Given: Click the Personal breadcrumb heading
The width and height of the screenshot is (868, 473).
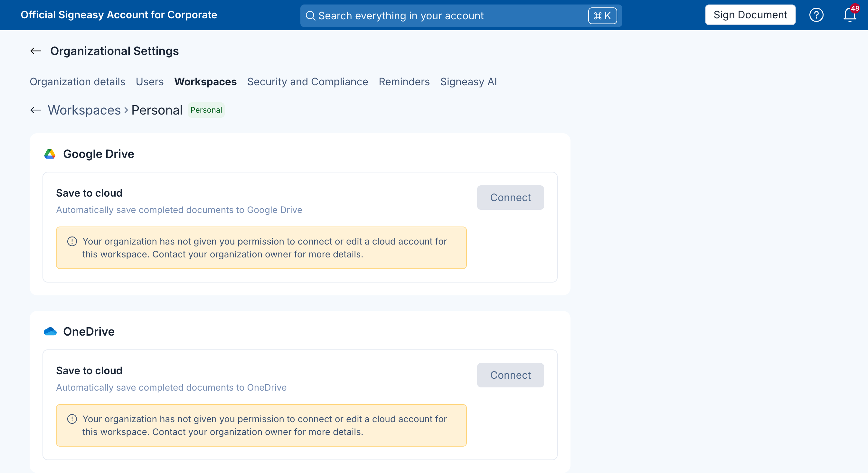Looking at the screenshot, I should (157, 110).
